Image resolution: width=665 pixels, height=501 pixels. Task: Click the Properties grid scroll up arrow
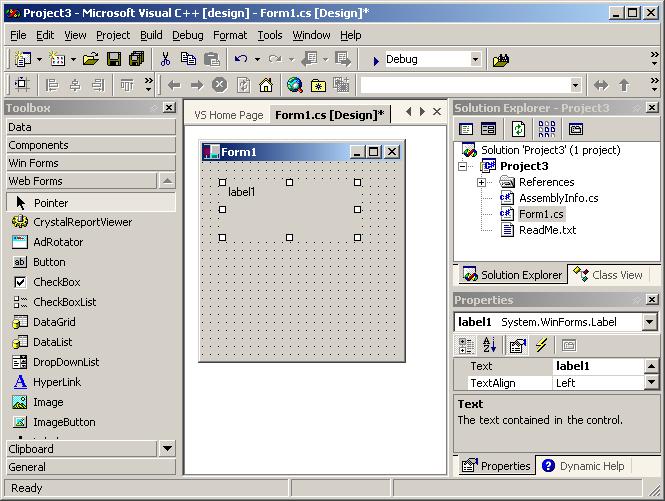(651, 366)
